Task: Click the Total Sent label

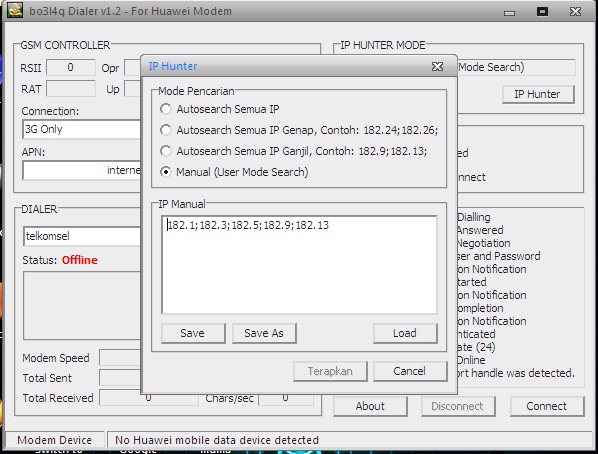Action: 47,378
